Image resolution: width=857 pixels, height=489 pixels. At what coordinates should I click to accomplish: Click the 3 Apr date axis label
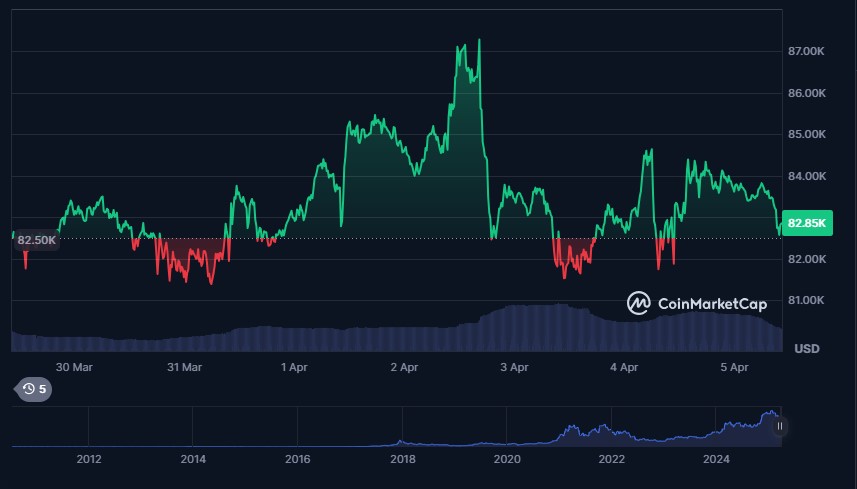[x=514, y=367]
